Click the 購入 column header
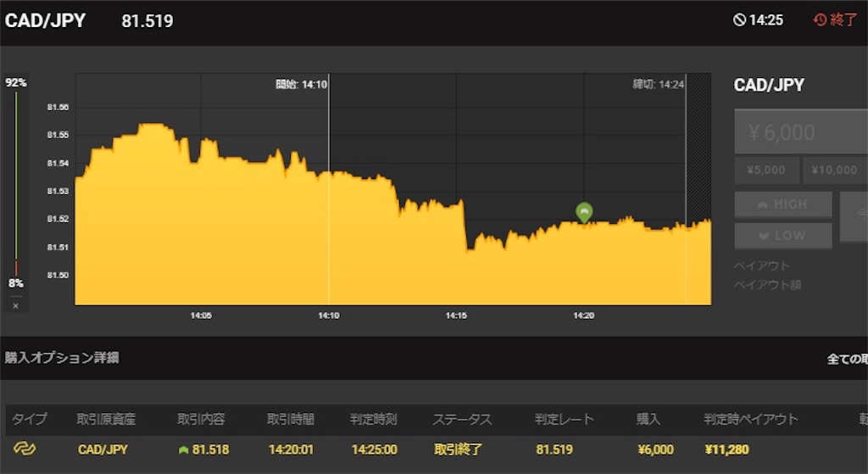 click(x=648, y=419)
